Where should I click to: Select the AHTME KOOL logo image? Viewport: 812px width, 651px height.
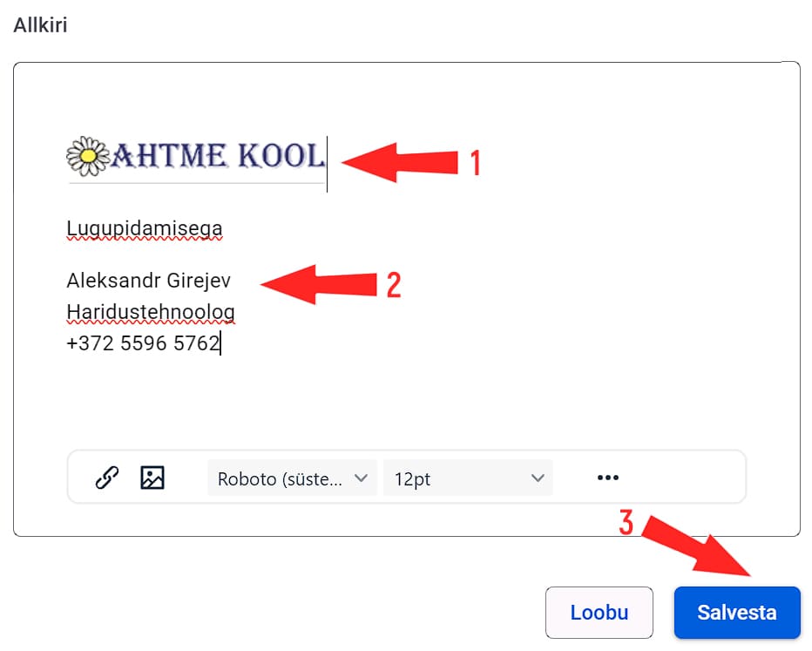(196, 158)
